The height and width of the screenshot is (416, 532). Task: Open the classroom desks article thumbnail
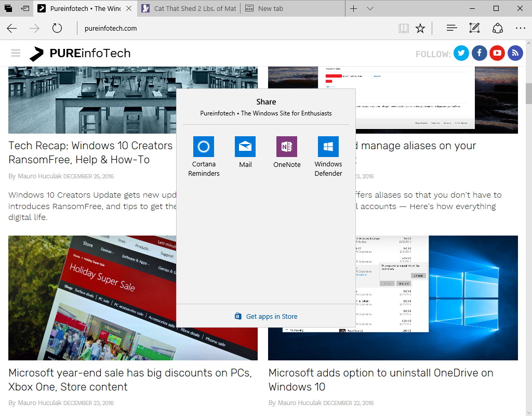click(x=92, y=100)
